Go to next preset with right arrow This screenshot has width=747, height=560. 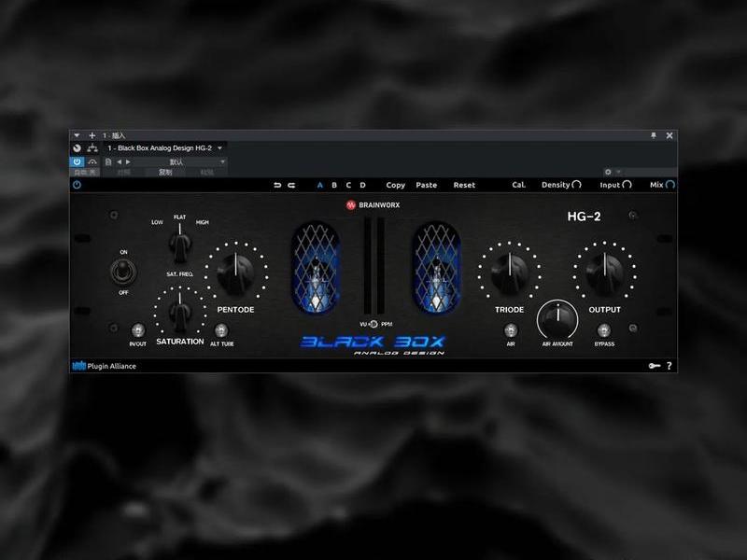[x=128, y=161]
